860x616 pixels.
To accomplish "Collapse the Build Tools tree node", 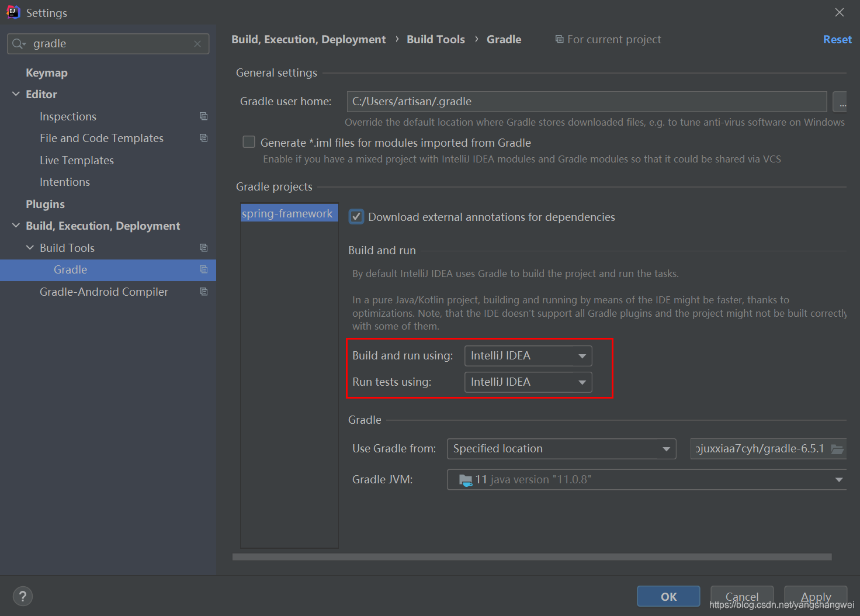I will pos(30,248).
